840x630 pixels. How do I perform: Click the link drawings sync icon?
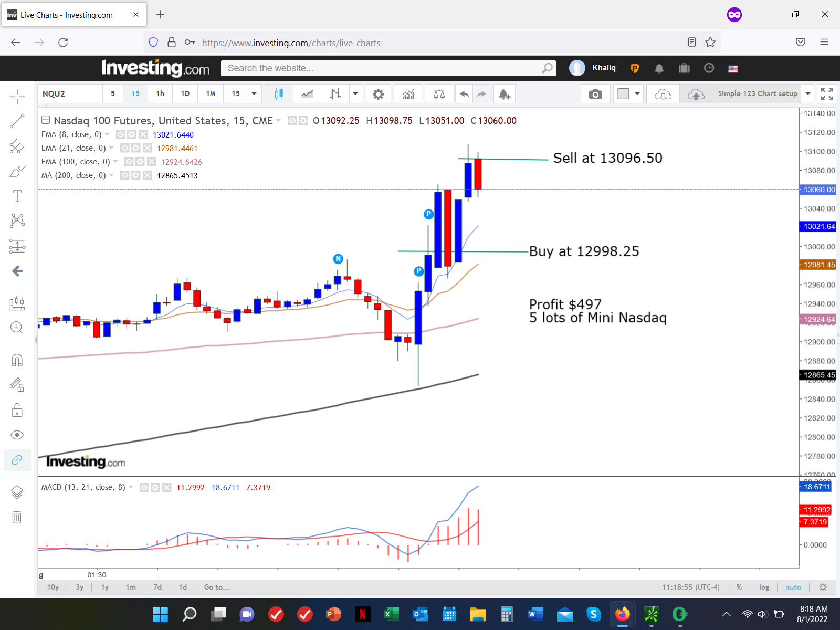pyautogui.click(x=17, y=460)
